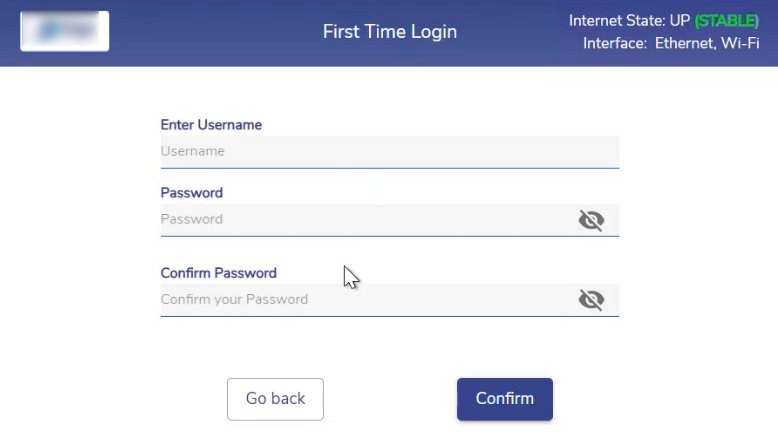This screenshot has height=432, width=778.
Task: Click the blue Confirm button
Action: [504, 399]
